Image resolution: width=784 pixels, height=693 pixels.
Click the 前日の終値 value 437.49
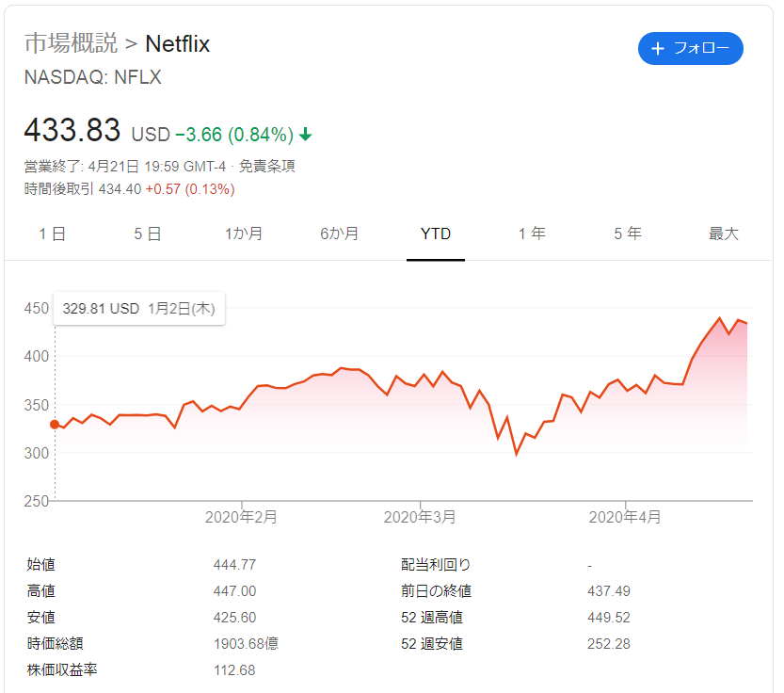tap(609, 591)
